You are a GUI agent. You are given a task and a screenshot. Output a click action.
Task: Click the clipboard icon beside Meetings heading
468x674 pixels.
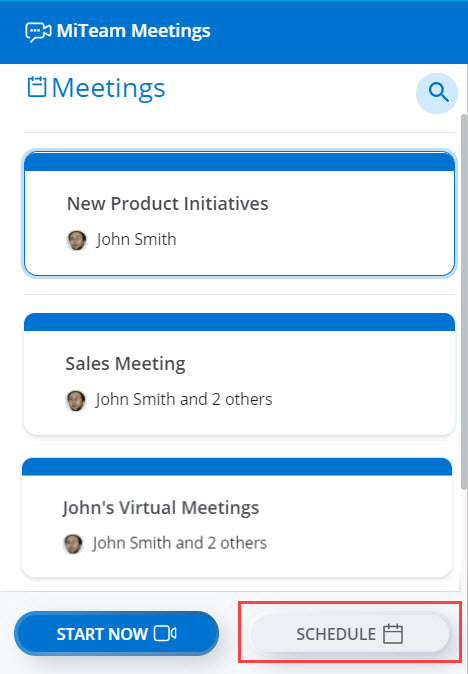pos(37,86)
